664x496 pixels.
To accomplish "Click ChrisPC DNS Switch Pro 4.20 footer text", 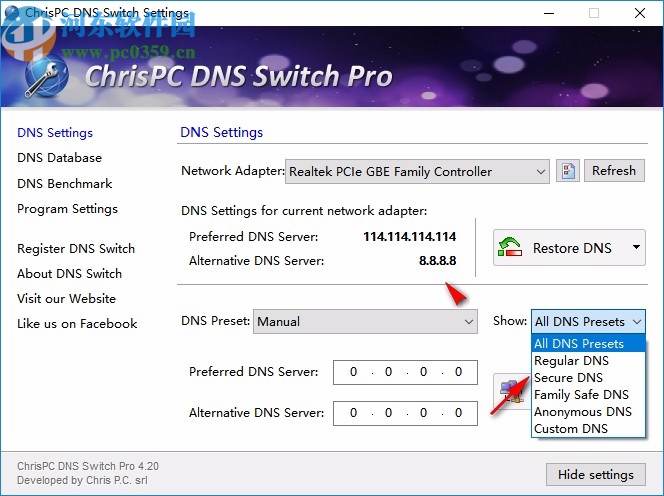I will 88,466.
